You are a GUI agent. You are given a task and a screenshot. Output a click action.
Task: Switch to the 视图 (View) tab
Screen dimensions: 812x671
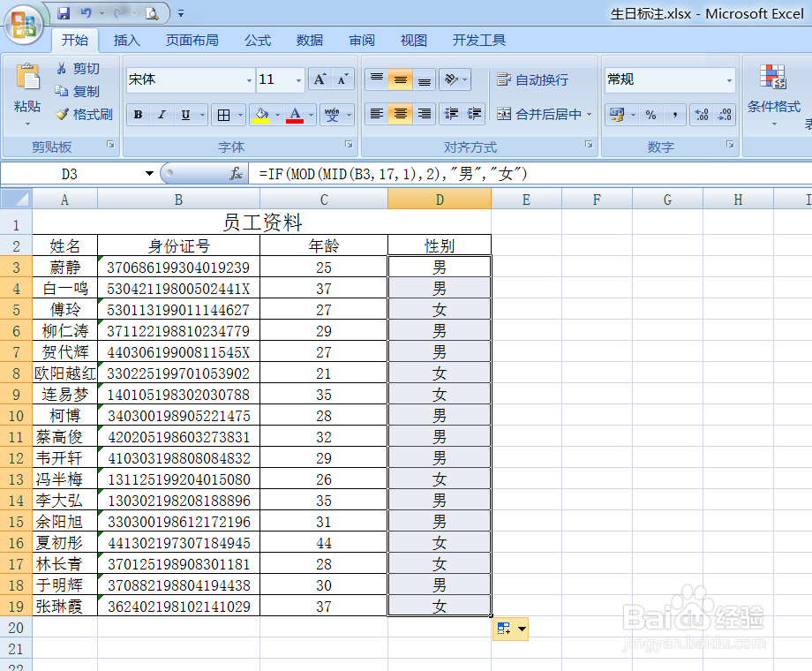tap(414, 40)
